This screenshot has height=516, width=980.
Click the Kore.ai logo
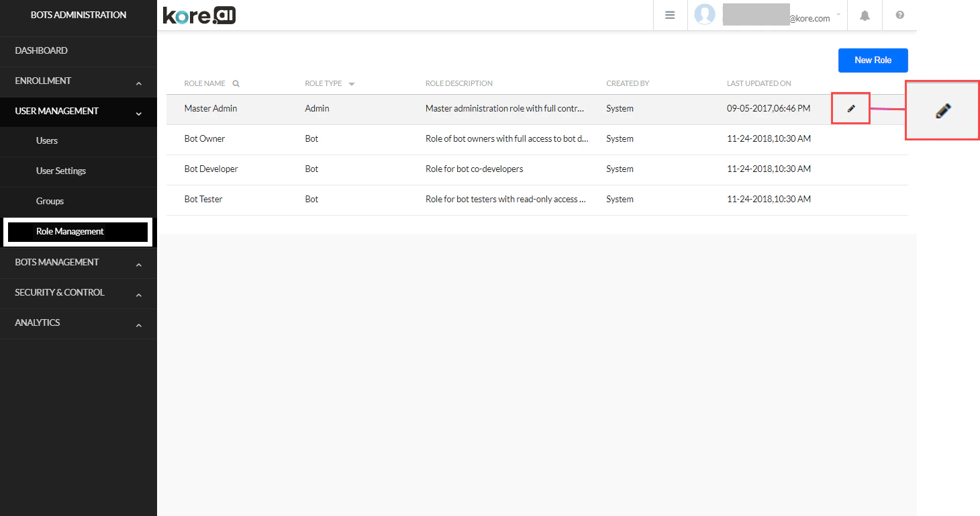coord(199,15)
